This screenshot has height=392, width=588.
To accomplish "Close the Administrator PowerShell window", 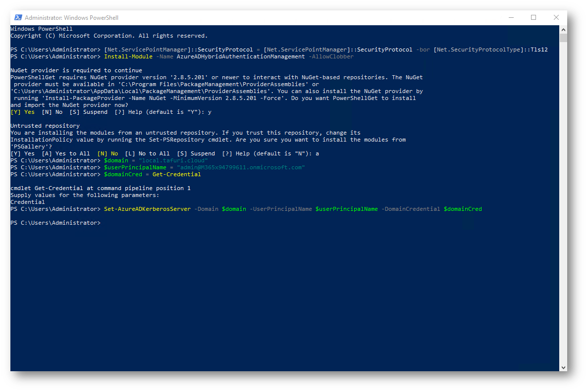I will pos(556,17).
